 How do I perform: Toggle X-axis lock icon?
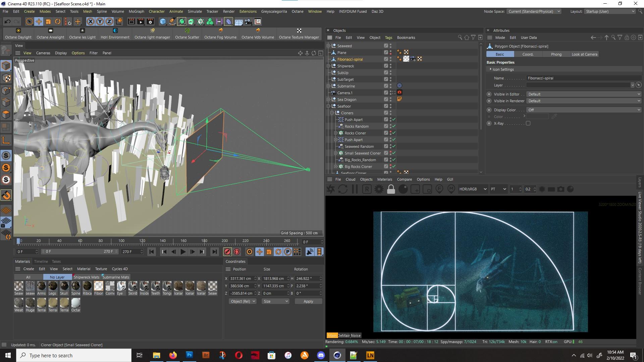[x=90, y=22]
